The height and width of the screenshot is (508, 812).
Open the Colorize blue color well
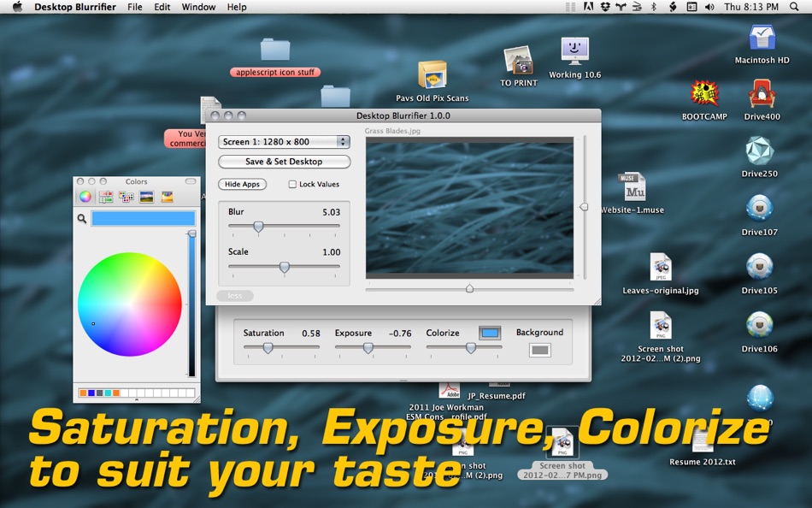coord(490,333)
